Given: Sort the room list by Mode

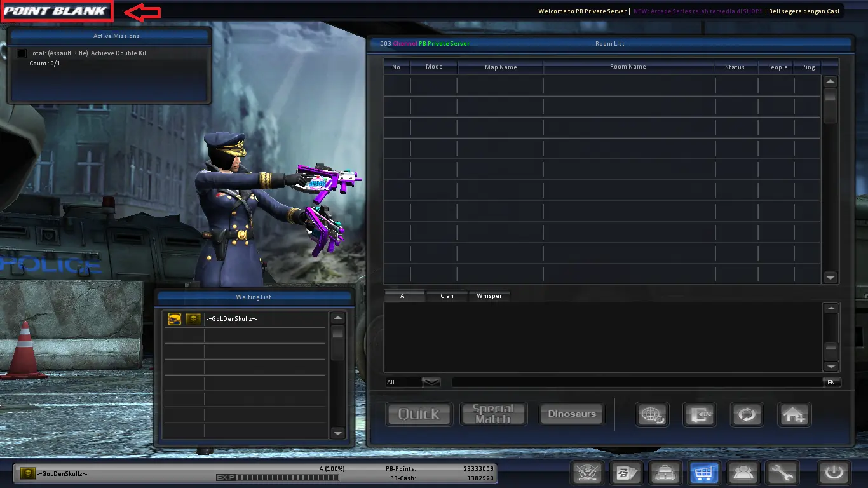Looking at the screenshot, I should point(434,67).
